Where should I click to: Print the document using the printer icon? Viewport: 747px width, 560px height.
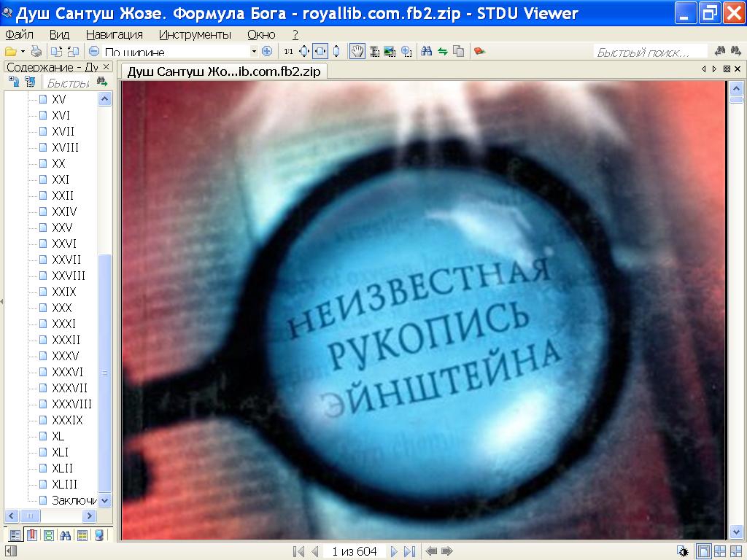pos(36,52)
